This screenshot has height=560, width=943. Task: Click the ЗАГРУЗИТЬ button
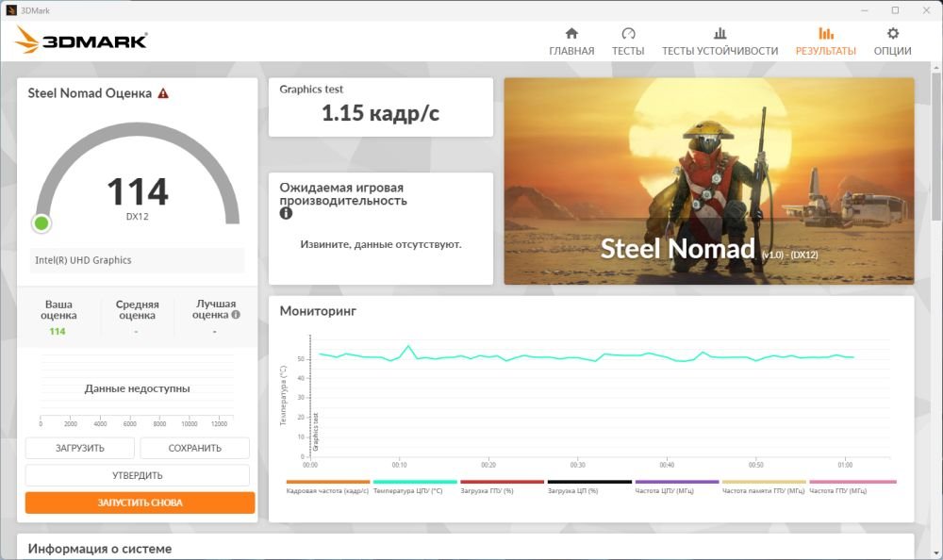(x=80, y=448)
